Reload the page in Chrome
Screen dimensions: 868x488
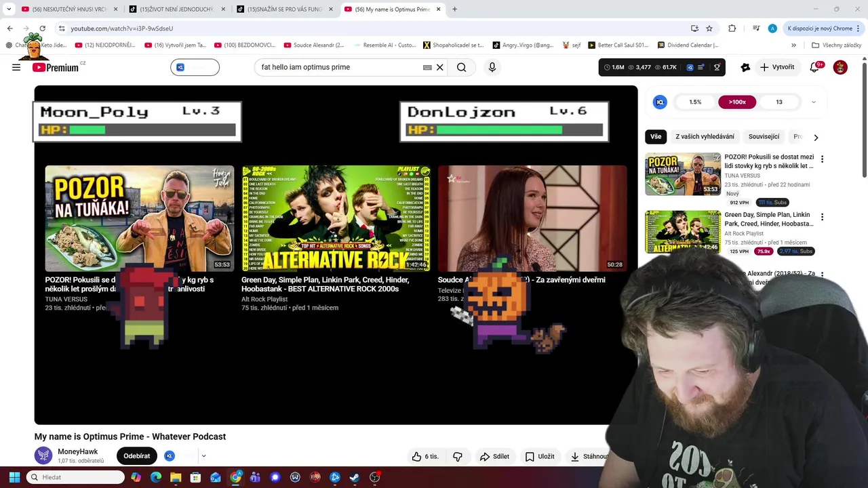click(x=42, y=28)
